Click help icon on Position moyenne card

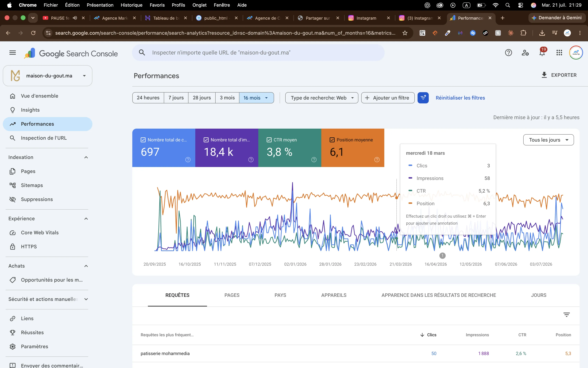point(377,160)
